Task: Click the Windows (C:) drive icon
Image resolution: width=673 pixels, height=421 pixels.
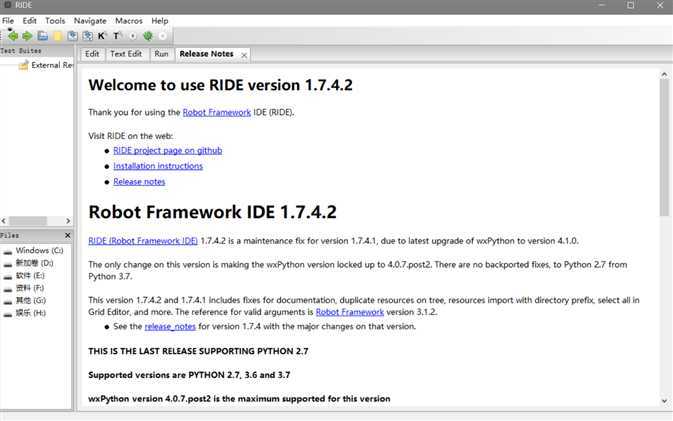Action: pyautogui.click(x=8, y=251)
